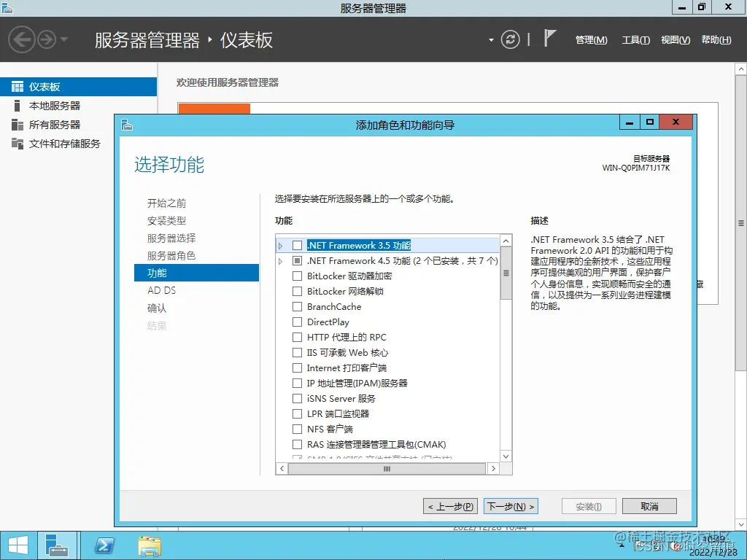This screenshot has width=747, height=560.
Task: Expand the .NET Framework 3.5 功能 node
Action: tap(279, 246)
